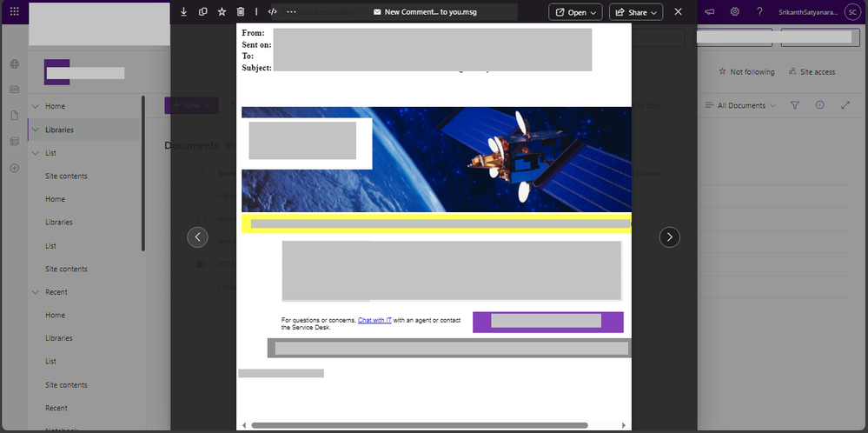Viewport: 868px width, 433px height.
Task: Collapse the Recent section chevron
Action: (36, 292)
